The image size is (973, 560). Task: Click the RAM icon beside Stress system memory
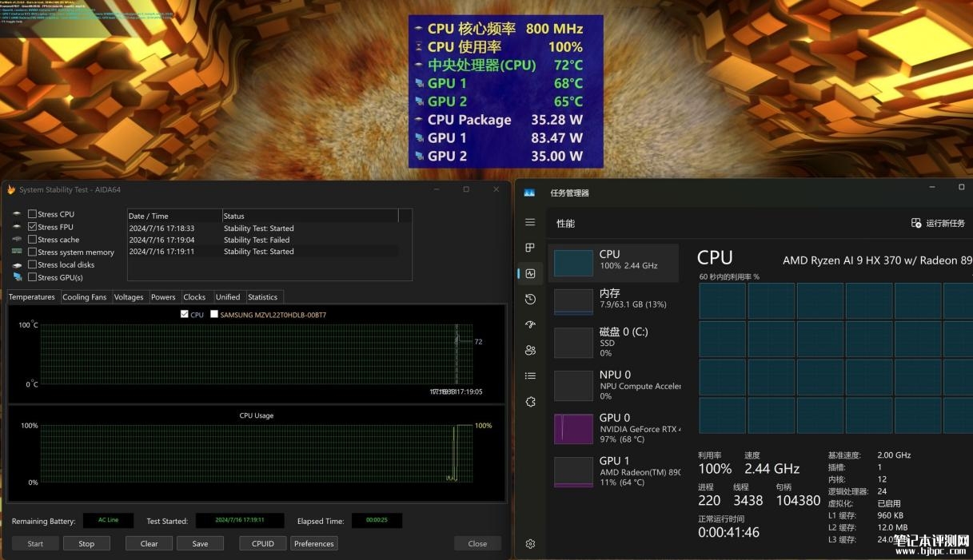pyautogui.click(x=17, y=252)
